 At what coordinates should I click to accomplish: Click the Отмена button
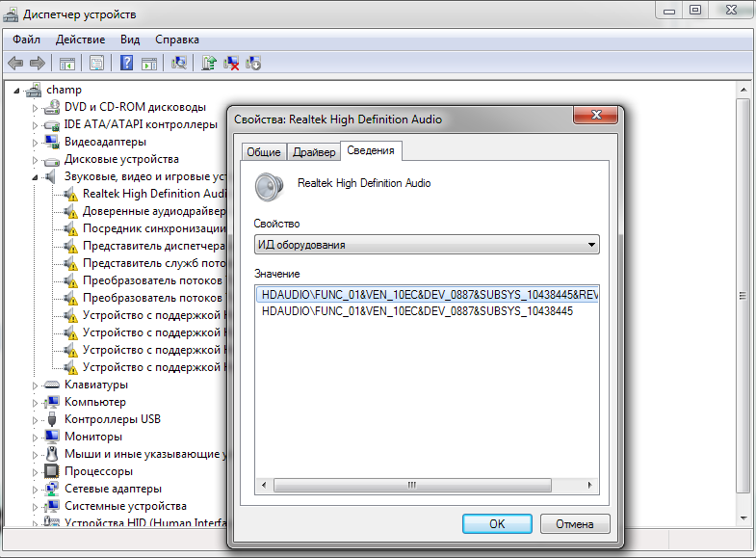(x=575, y=523)
